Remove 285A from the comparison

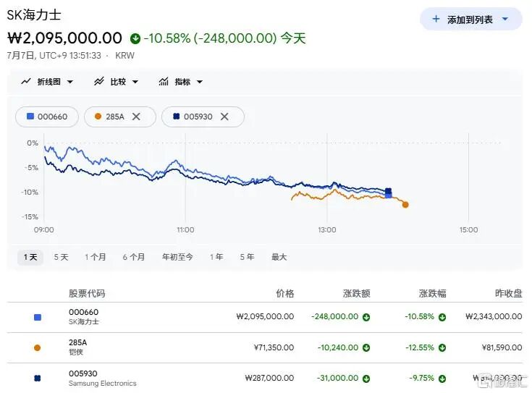(x=136, y=117)
